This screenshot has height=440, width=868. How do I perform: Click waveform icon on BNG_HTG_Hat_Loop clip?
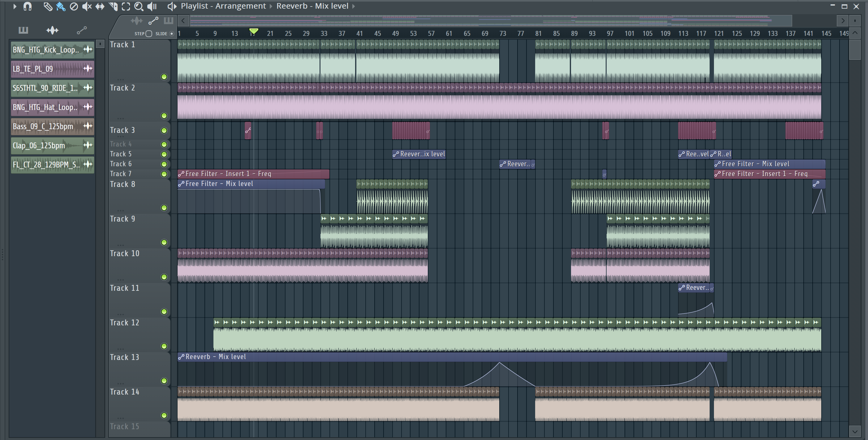[x=88, y=107]
